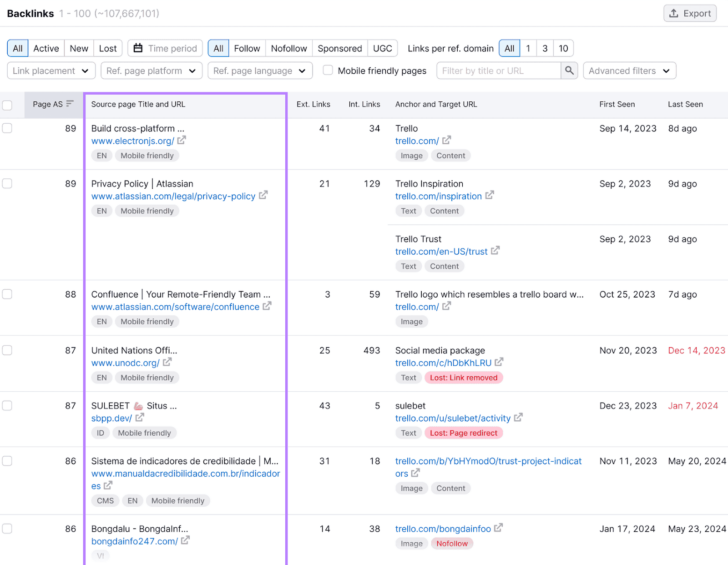
Task: Switch to the Lost backlinks tab
Action: tap(107, 48)
